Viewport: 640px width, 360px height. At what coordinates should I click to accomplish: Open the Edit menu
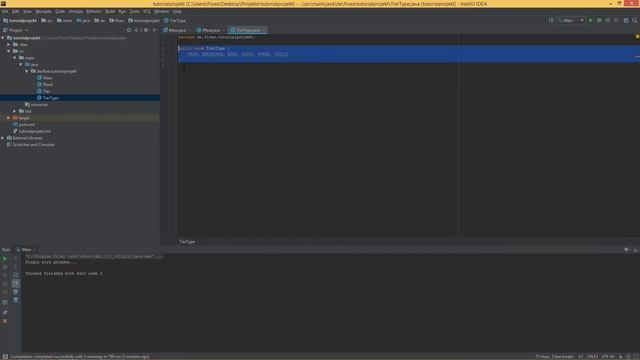pos(16,11)
